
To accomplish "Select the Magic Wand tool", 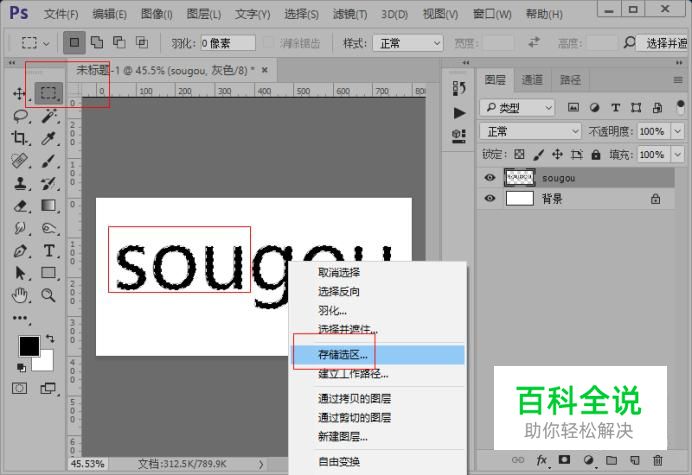I will 49,116.
